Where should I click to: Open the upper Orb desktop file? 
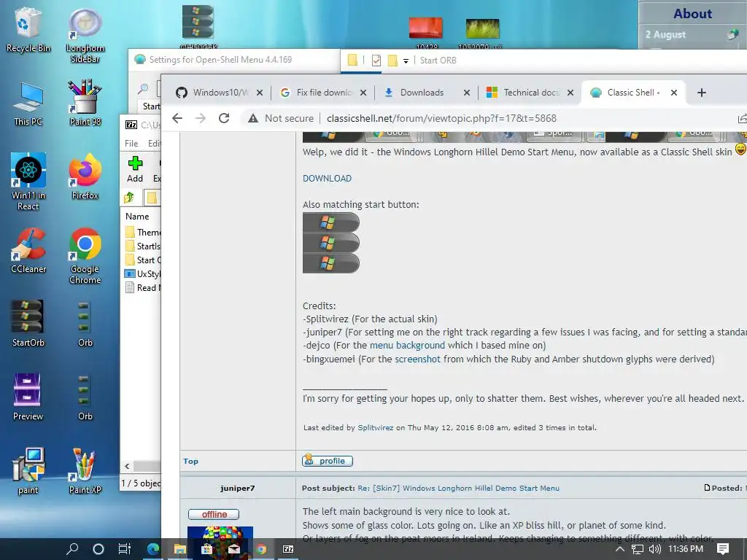(85, 324)
